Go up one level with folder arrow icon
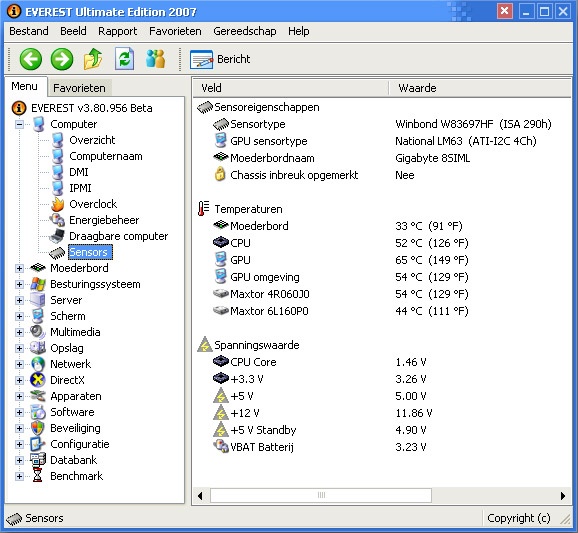578x533 pixels. tap(93, 59)
